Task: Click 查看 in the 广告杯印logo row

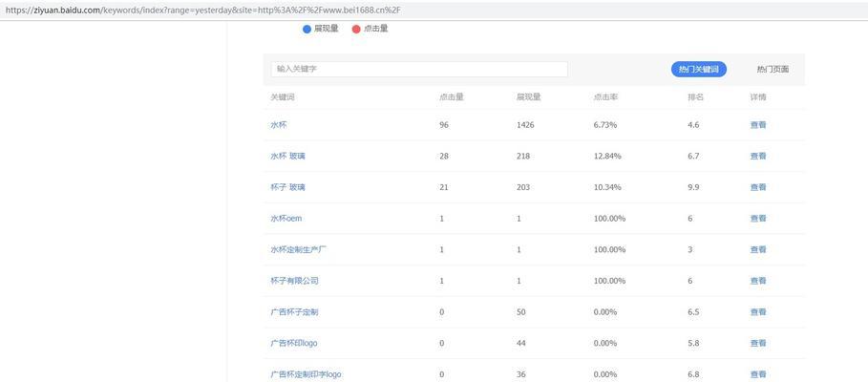Action: point(758,343)
